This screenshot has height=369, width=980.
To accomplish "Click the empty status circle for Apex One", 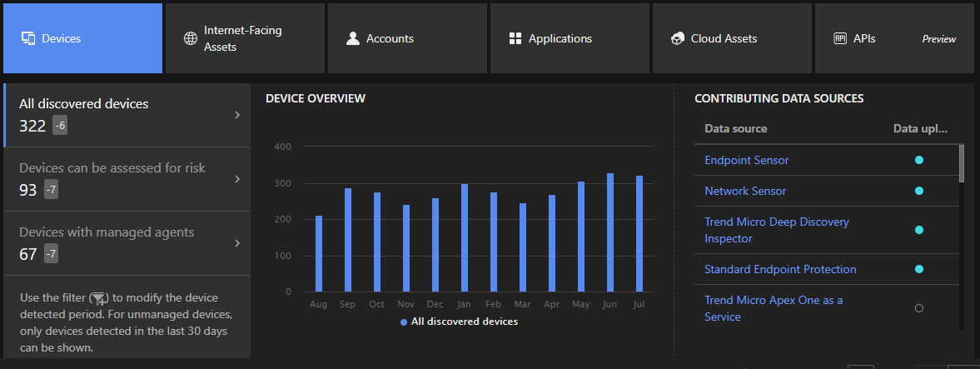I will tap(919, 308).
